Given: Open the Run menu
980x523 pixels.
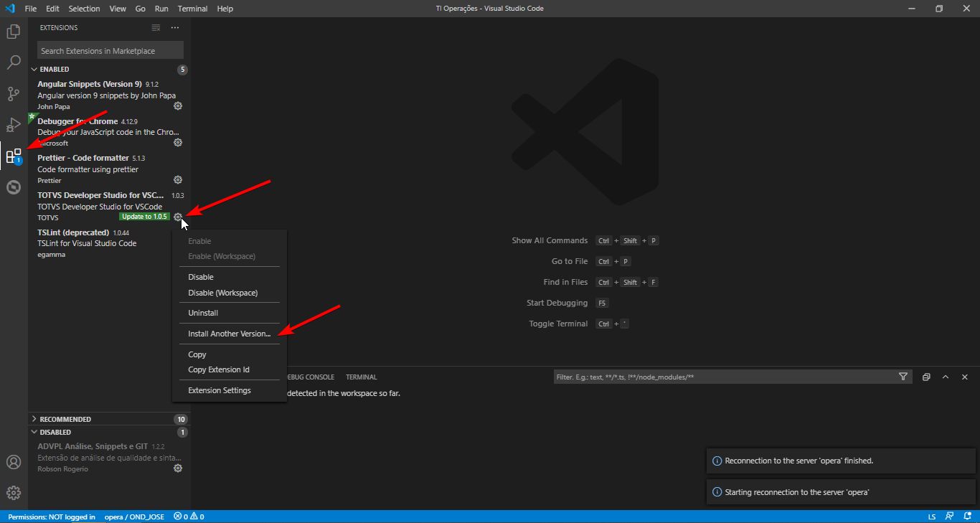Looking at the screenshot, I should click(x=161, y=9).
